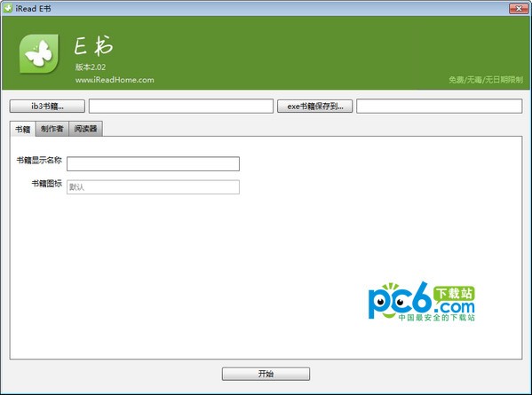
Task: Click the iRead E书 window title text
Action: [33, 9]
